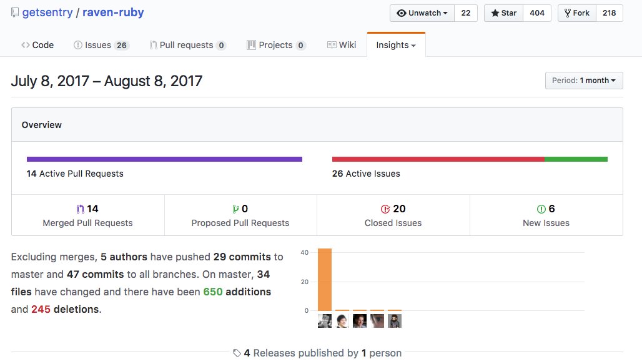Click the repository book icon
This screenshot has height=364, width=642.
(15, 12)
